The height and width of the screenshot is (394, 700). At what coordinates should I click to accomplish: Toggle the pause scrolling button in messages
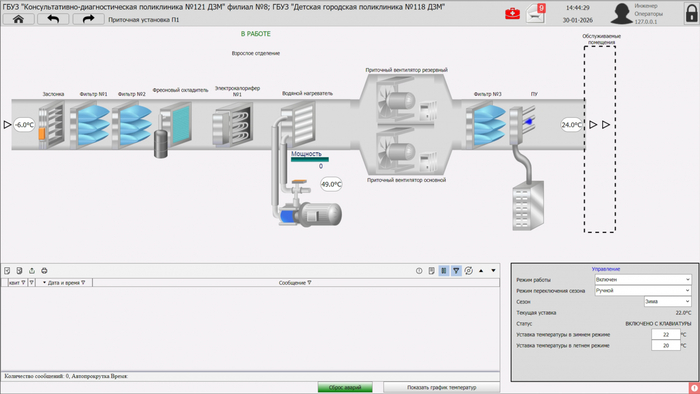point(444,270)
